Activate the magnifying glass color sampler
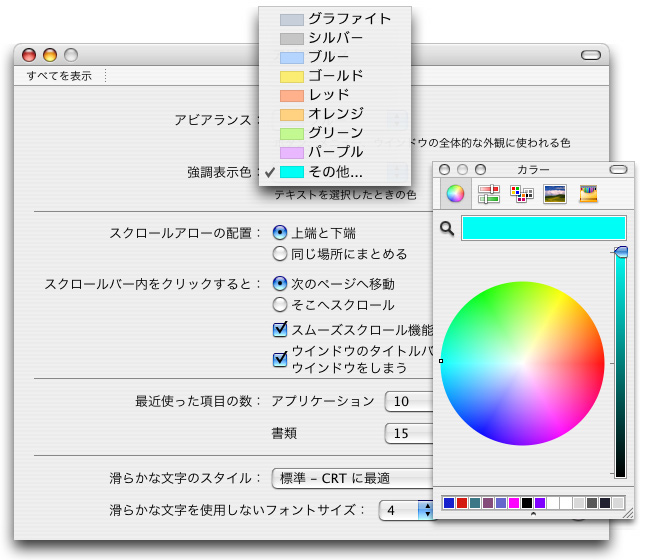This screenshot has height=560, width=645. point(447,228)
